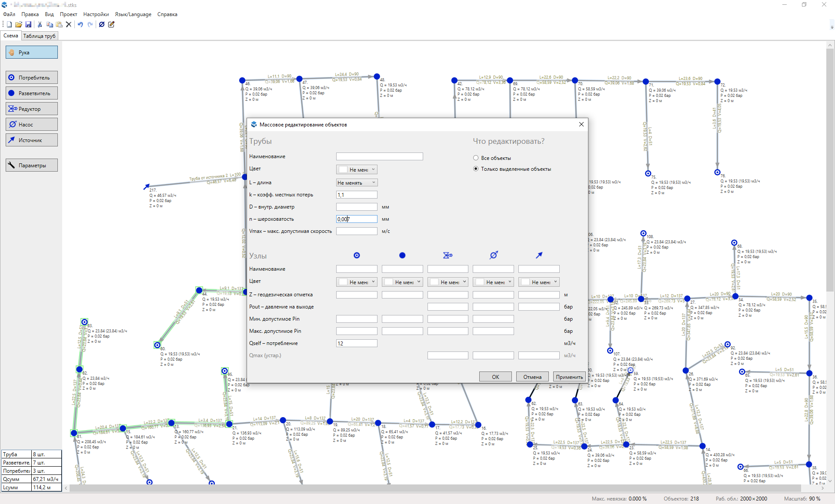Expand the consumer node Цвет color dropdown

click(357, 282)
